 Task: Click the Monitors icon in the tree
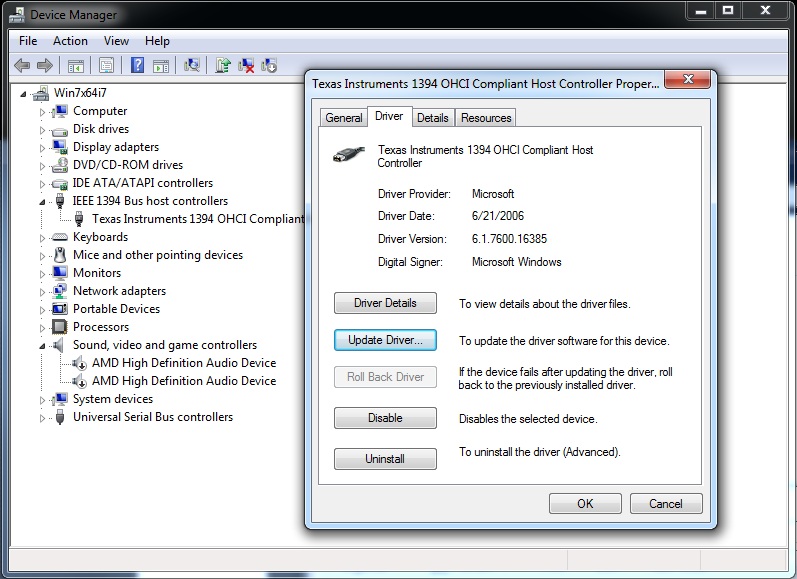(59, 273)
